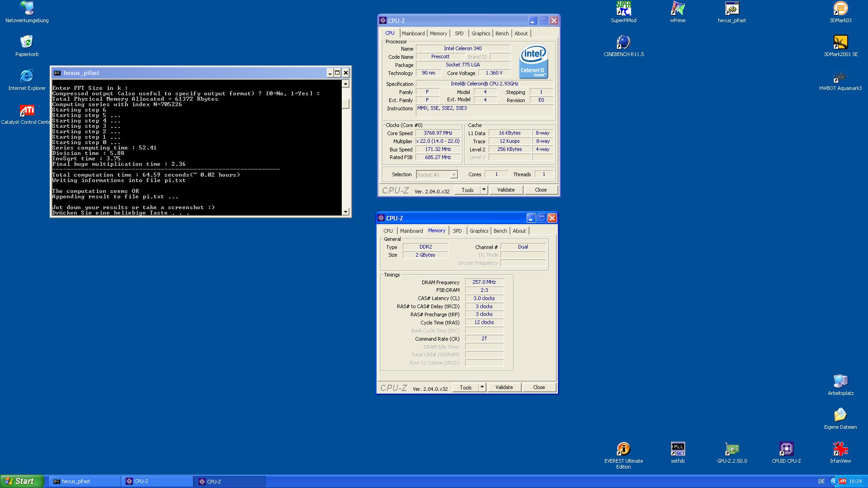868x488 pixels.
Task: Open the CPUID CPU-Z desktop shortcut
Action: 786,453
